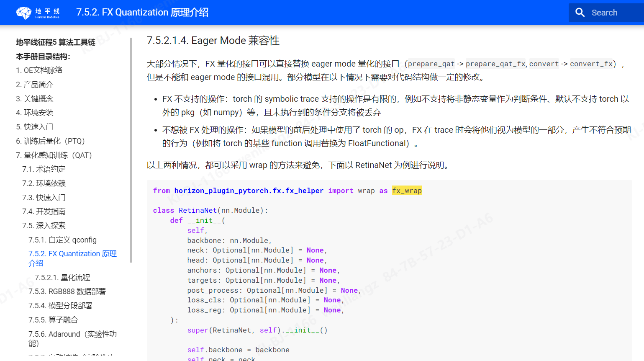Image resolution: width=644 pixels, height=361 pixels.
Task: Go to 7.1. 术语约定
Action: [44, 169]
